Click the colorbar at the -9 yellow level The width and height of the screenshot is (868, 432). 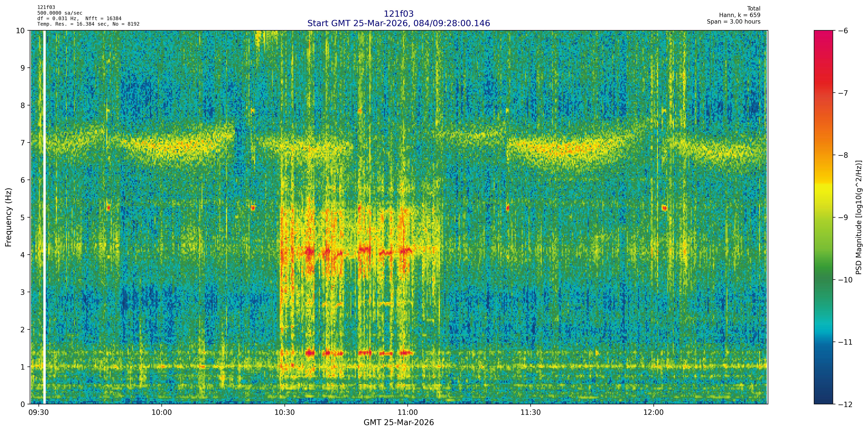[823, 217]
